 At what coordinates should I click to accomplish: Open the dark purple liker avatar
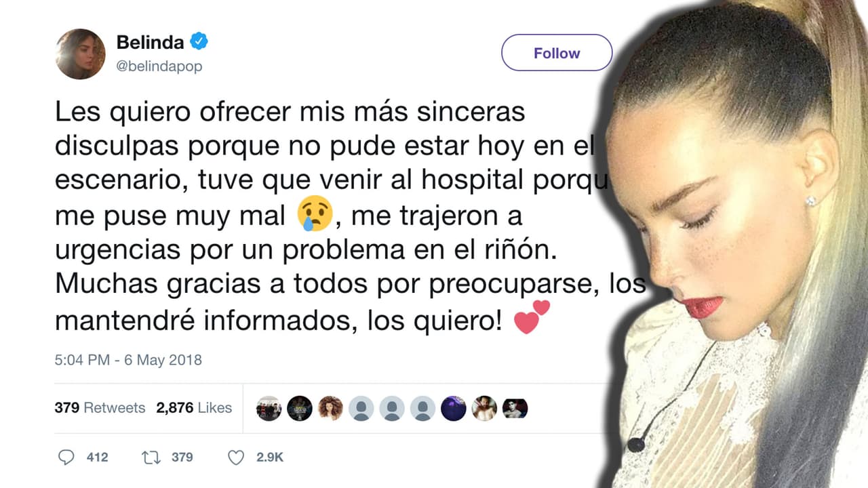[x=454, y=408]
